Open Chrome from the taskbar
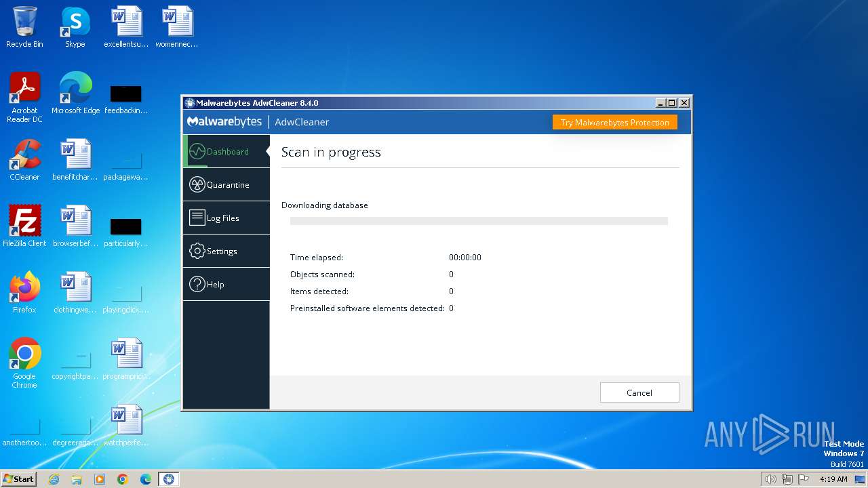The height and width of the screenshot is (488, 868). tap(123, 479)
